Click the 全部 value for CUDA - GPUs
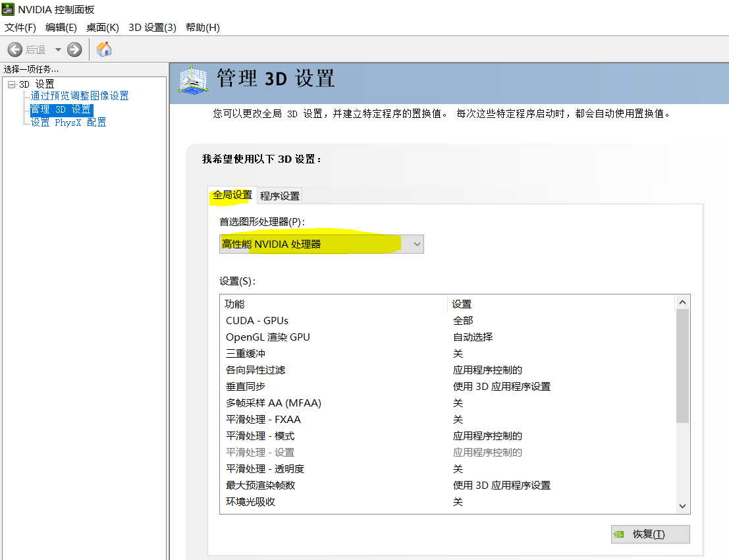The width and height of the screenshot is (729, 560). [463, 321]
